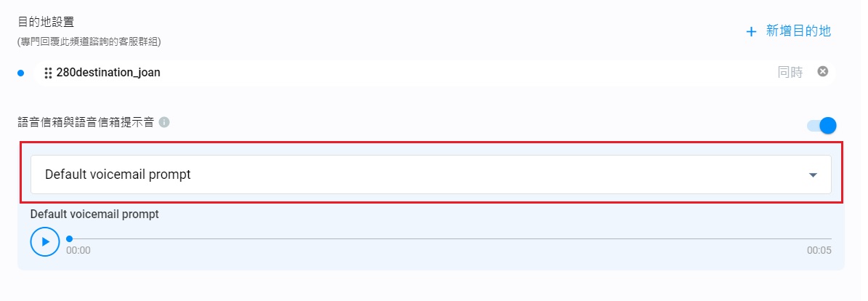Click the 語音信箱與語音信箱提示音 label
868x301 pixels.
pyautogui.click(x=86, y=122)
